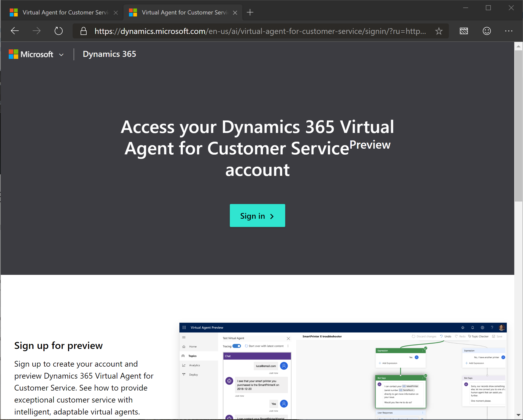
Task: Click the padlock site info icon
Action: [84, 31]
